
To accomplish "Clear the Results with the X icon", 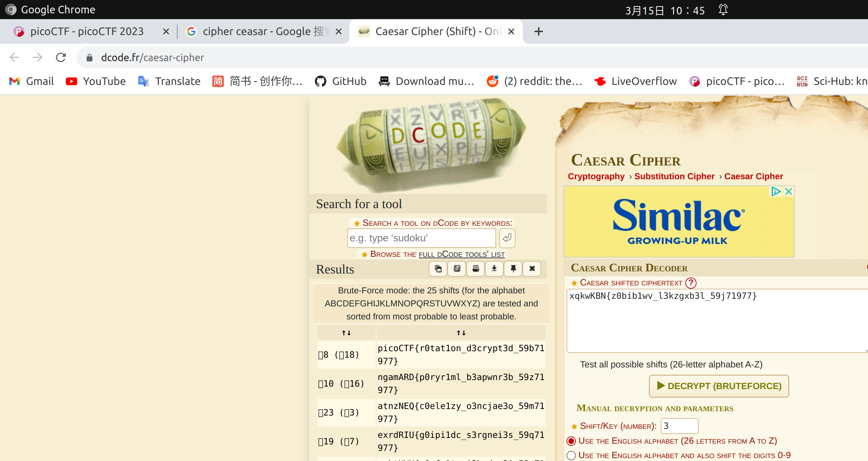I will [532, 269].
